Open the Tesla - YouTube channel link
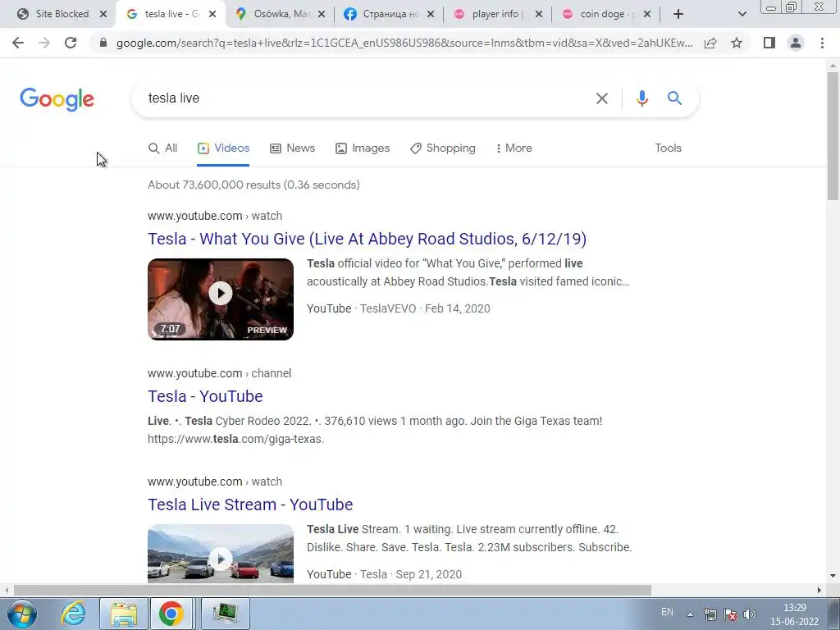Image resolution: width=840 pixels, height=630 pixels. [205, 396]
